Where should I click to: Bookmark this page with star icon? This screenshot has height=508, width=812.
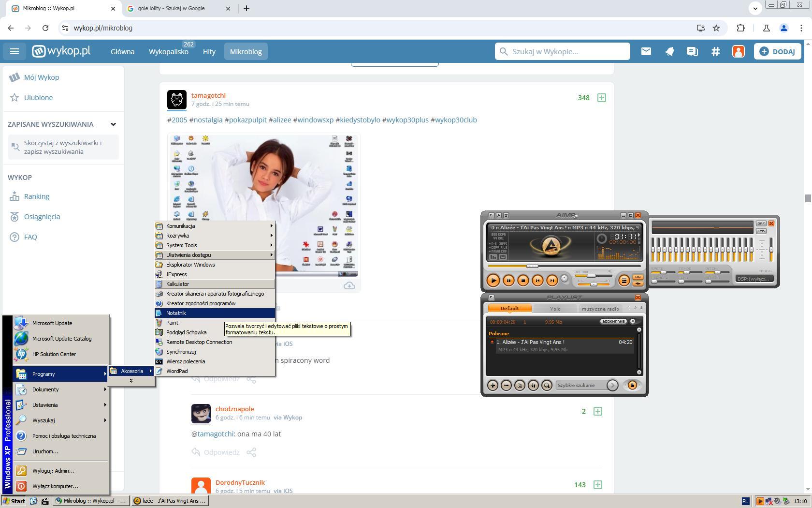(716, 28)
